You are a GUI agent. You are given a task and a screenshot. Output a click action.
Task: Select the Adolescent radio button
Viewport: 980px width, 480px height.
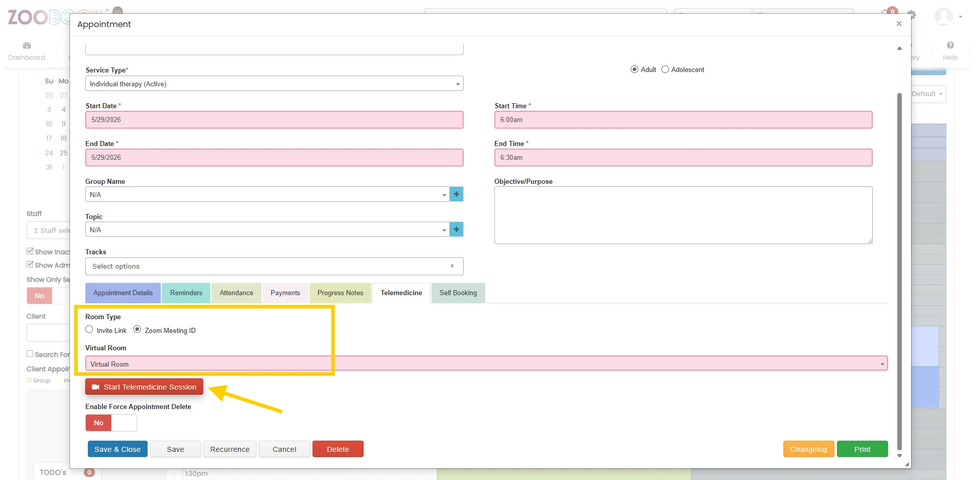[665, 69]
